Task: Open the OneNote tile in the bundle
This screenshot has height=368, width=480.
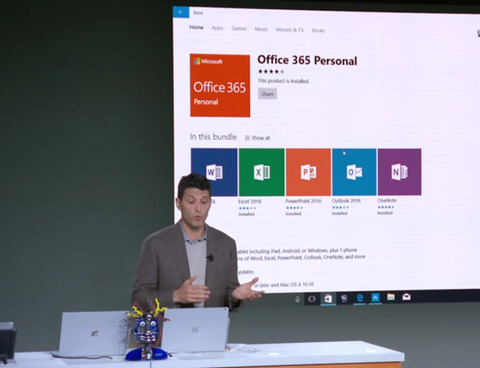Action: 399,172
